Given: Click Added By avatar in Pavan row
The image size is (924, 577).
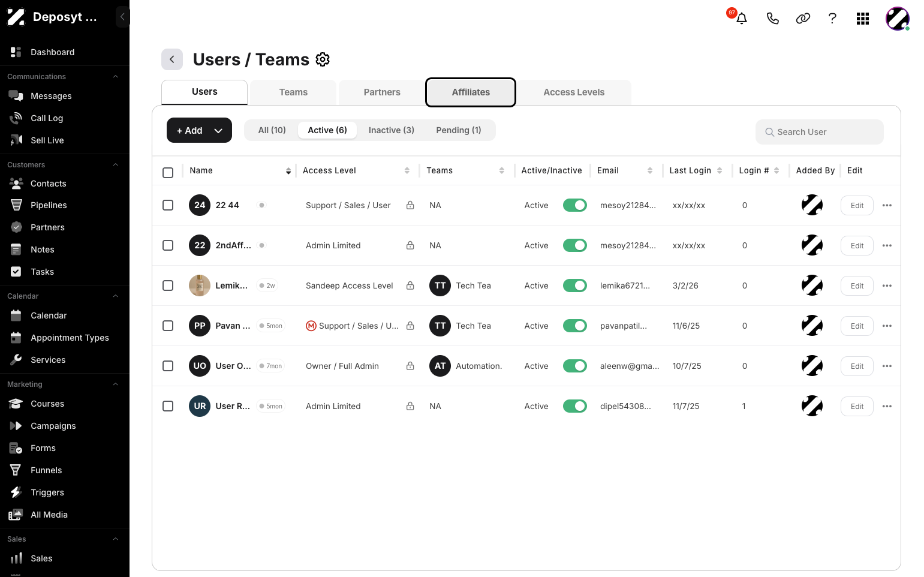Looking at the screenshot, I should (812, 326).
